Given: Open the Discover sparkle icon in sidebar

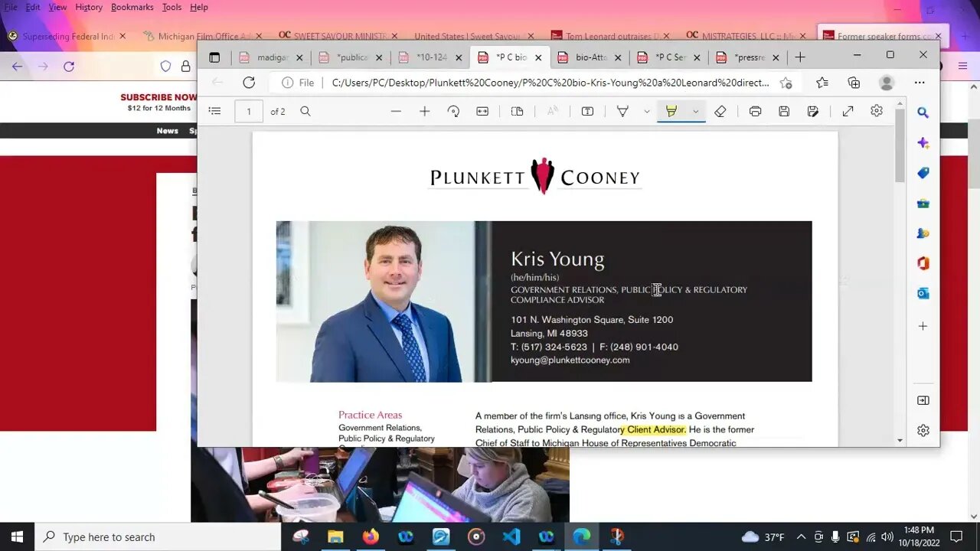Looking at the screenshot, I should point(923,143).
